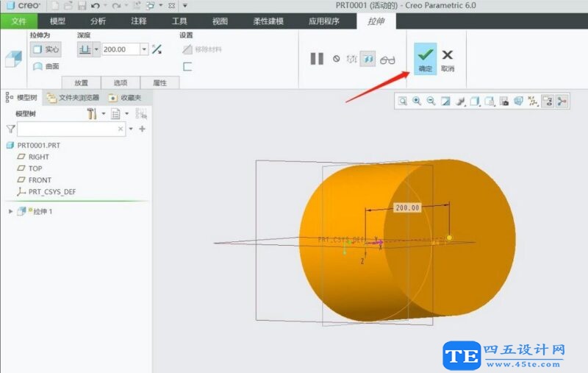Open the depth type dropdown arrow
The height and width of the screenshot is (373, 588).
coord(96,49)
